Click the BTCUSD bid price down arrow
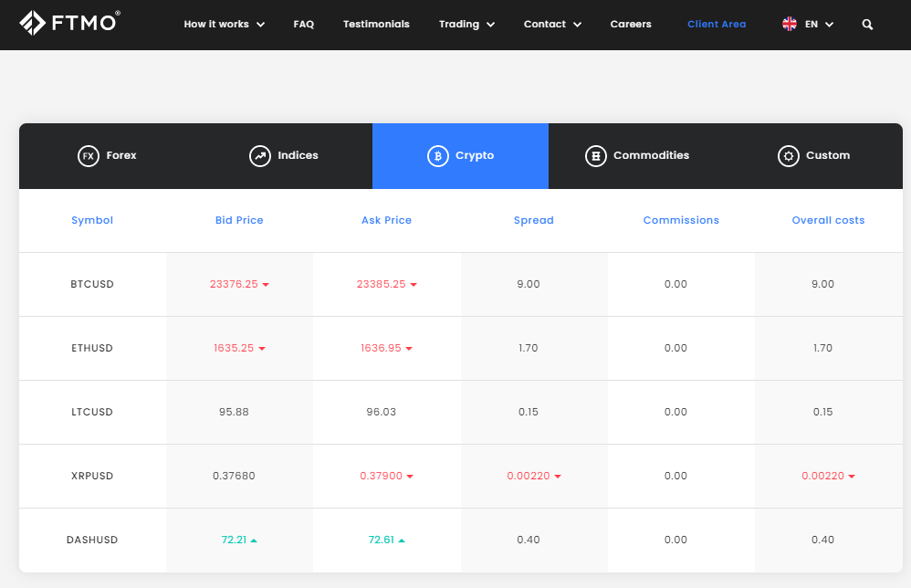 tap(266, 285)
